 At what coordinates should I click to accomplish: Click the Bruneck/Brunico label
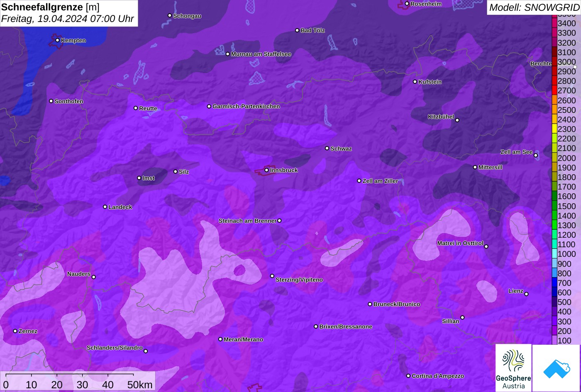[397, 304]
